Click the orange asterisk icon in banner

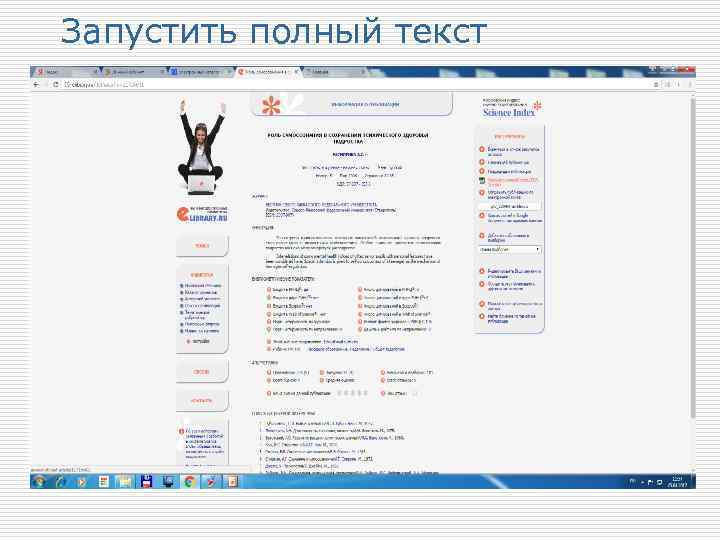point(271,106)
